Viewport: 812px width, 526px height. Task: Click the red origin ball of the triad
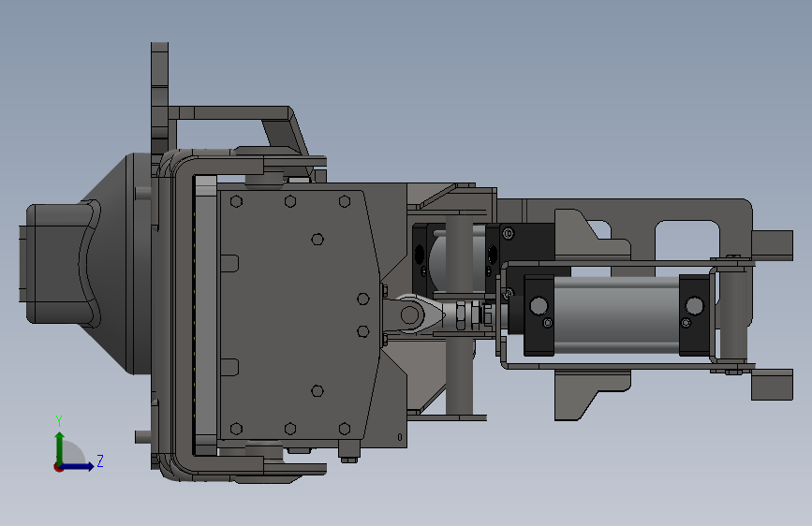click(x=58, y=467)
